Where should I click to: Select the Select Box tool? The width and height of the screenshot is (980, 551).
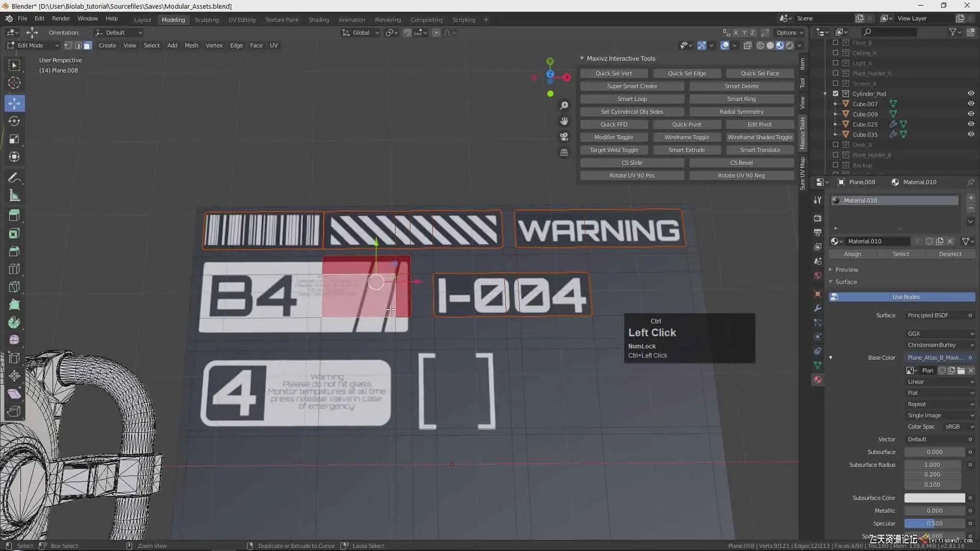(14, 65)
